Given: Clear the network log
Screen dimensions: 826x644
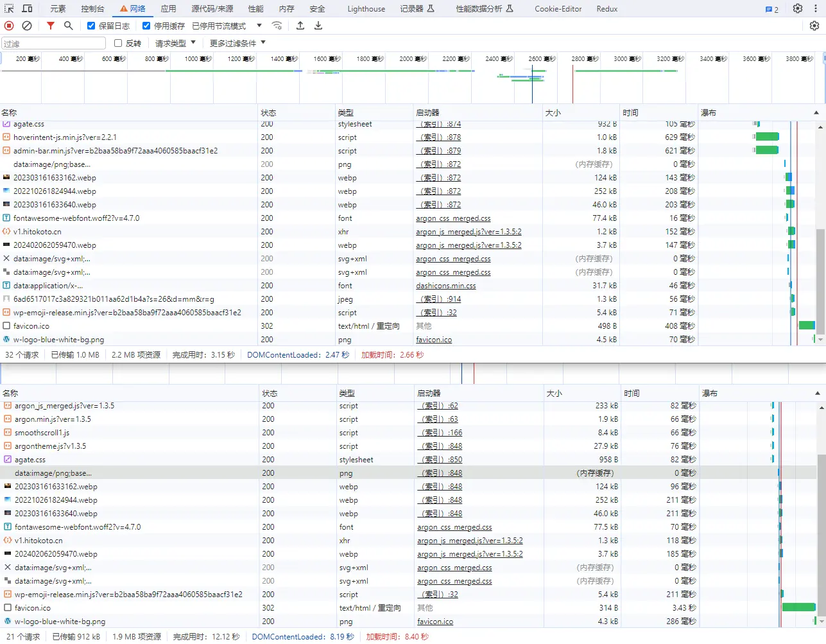Looking at the screenshot, I should [x=27, y=26].
